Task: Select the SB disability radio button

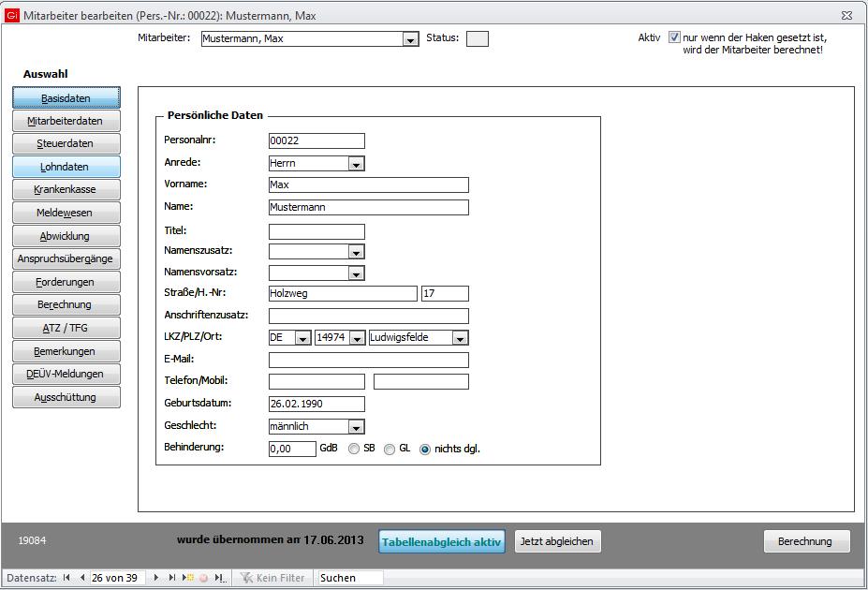Action: 354,450
